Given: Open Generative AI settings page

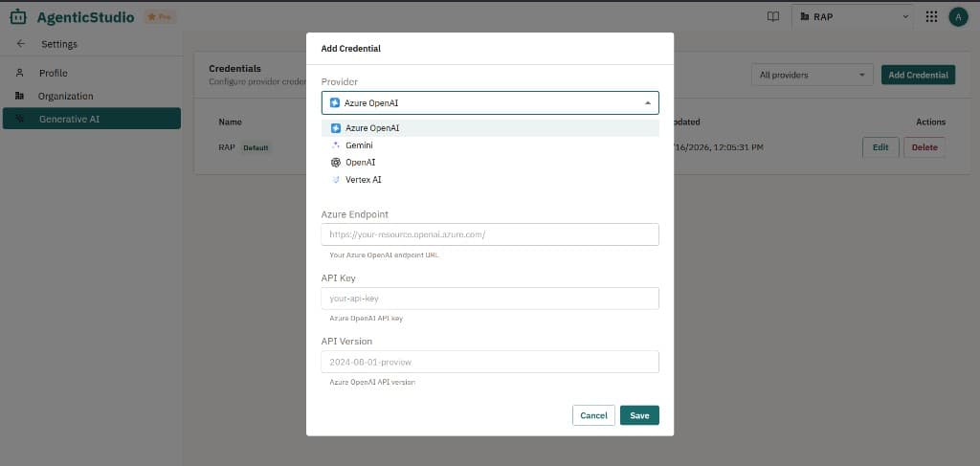Looking at the screenshot, I should pyautogui.click(x=91, y=119).
